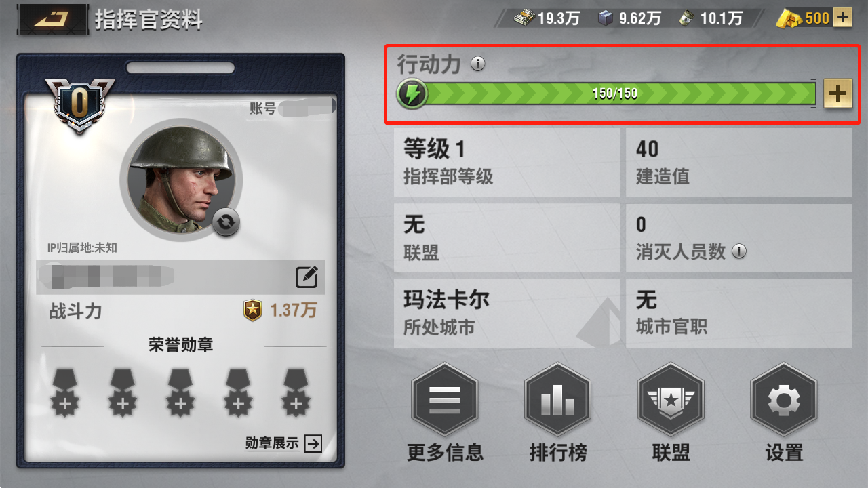The height and width of the screenshot is (488, 868).
Task: Click the green lightning energy icon
Action: 412,94
